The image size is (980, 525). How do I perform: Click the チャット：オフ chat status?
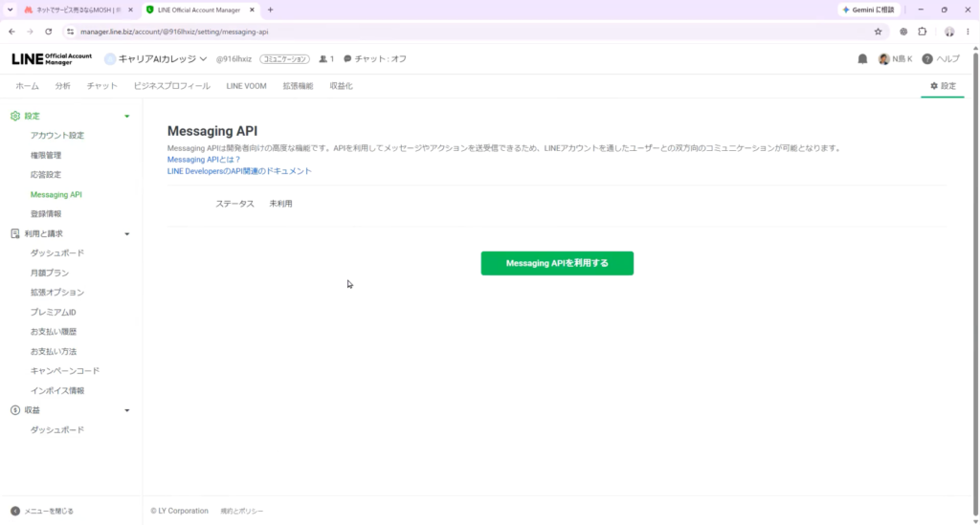click(x=375, y=58)
